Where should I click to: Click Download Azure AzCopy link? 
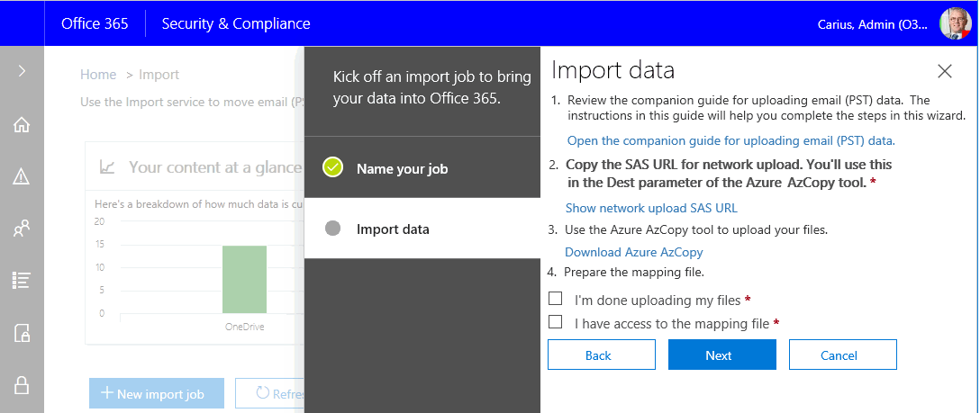click(x=634, y=252)
